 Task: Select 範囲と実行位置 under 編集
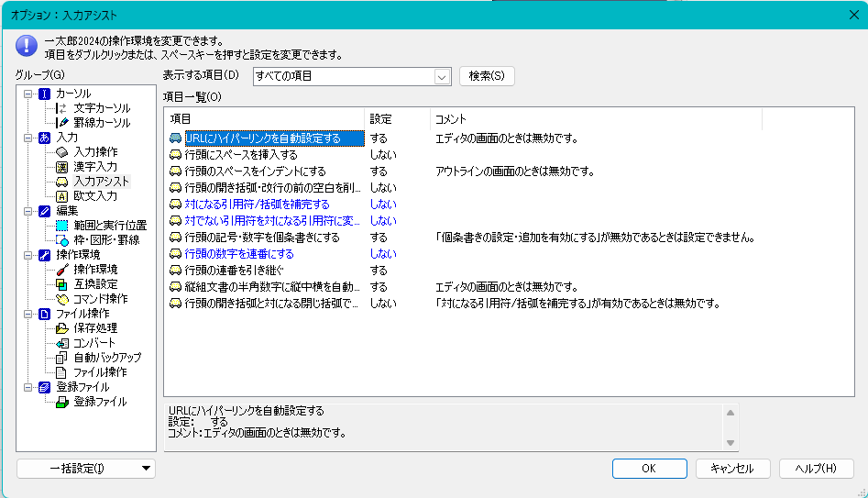(110, 225)
